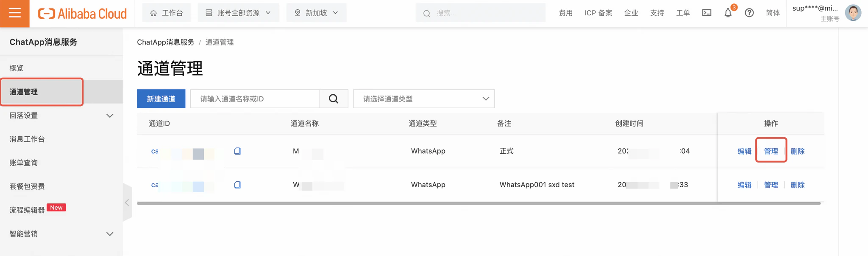Open the 工单 menu
868x256 pixels.
[683, 13]
